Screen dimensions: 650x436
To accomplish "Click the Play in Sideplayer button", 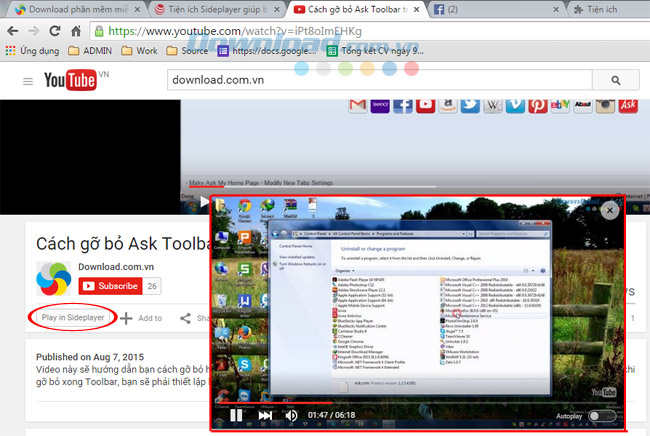I will pos(72,317).
